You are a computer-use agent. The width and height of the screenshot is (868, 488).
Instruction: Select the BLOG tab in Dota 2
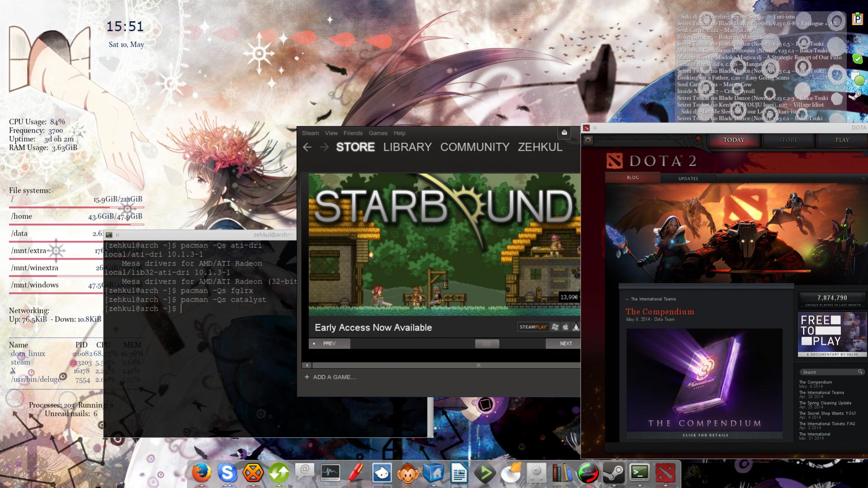click(x=632, y=177)
